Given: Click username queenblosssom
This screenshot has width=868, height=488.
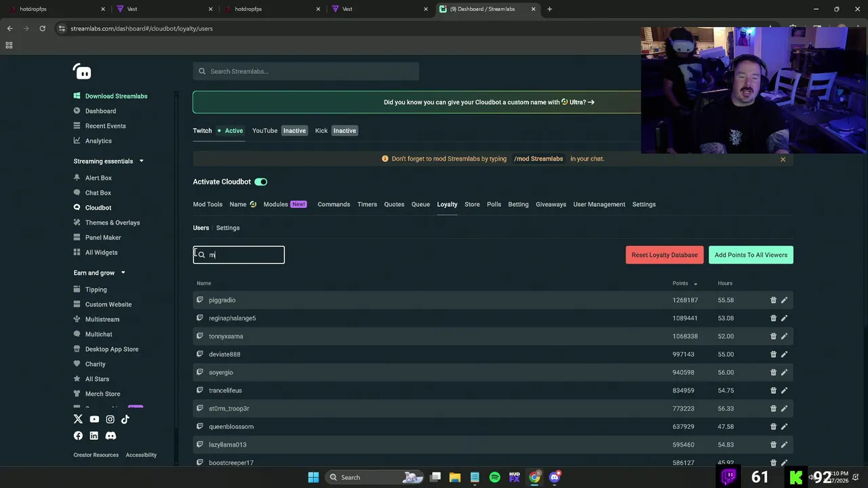Looking at the screenshot, I should [x=231, y=427].
